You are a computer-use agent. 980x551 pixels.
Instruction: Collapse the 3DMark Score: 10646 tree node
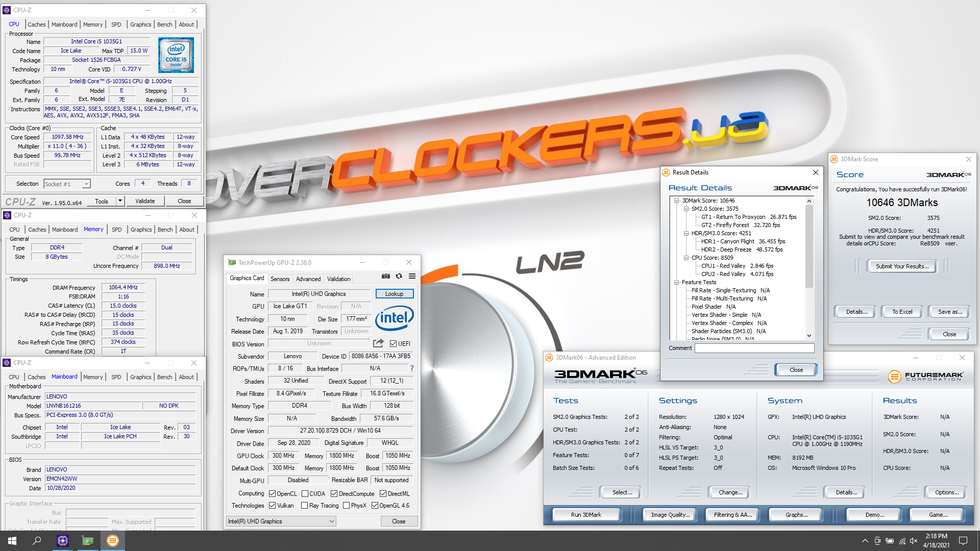pyautogui.click(x=677, y=201)
